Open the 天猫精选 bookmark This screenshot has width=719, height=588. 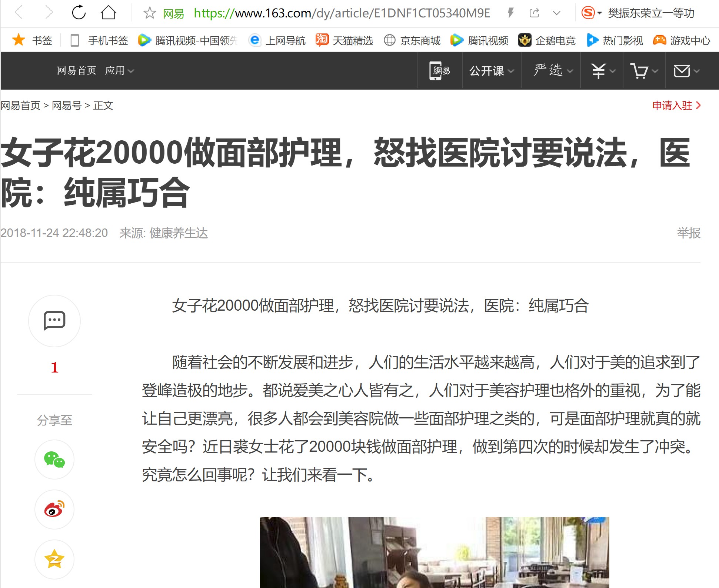344,40
